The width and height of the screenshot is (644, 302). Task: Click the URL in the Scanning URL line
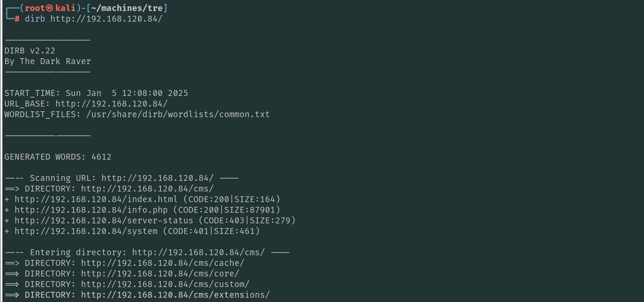[x=157, y=178]
